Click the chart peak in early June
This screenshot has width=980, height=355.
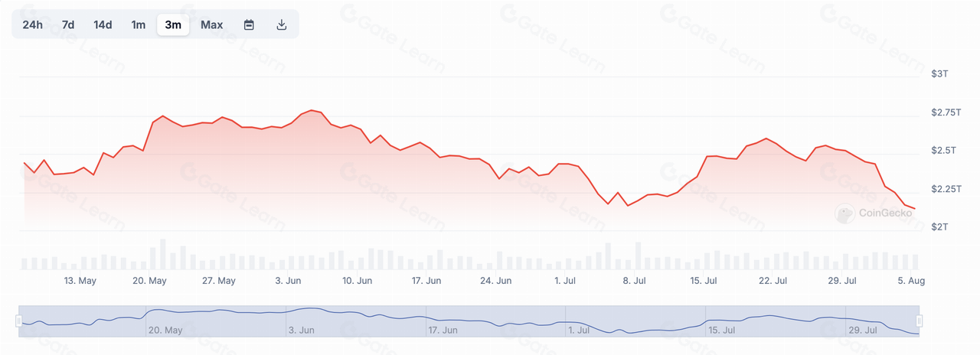[312, 111]
